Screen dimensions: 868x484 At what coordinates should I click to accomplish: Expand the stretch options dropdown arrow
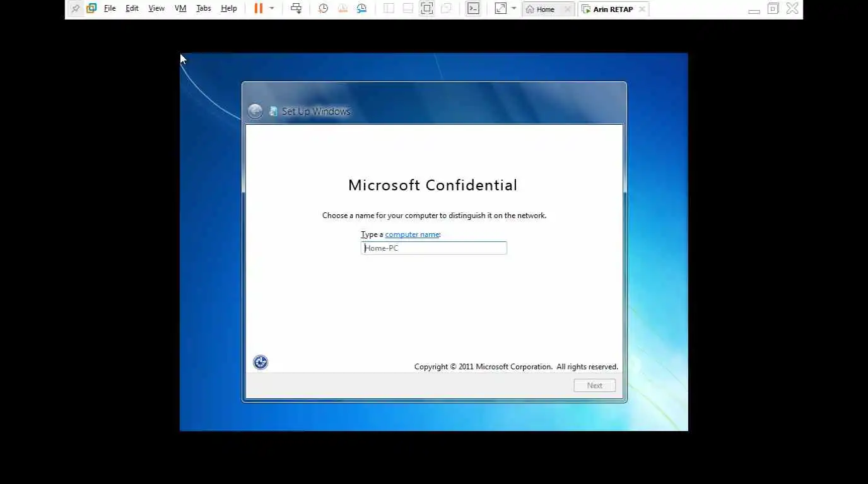(513, 9)
